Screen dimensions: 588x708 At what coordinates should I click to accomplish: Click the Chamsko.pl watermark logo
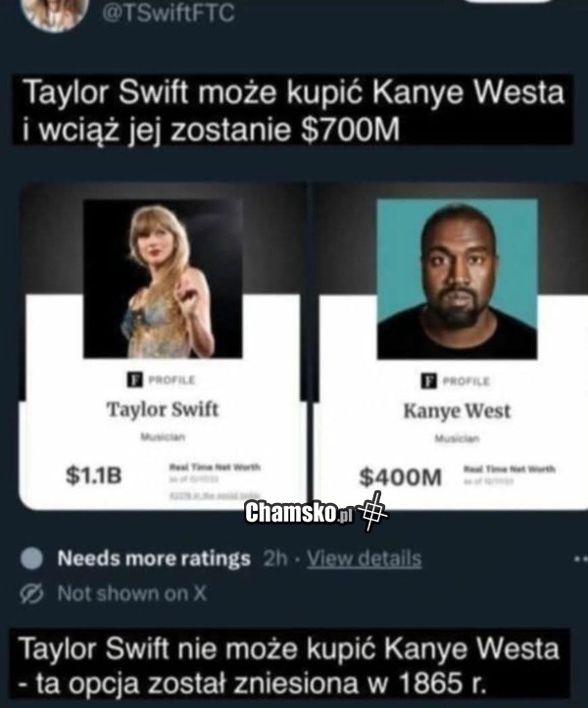299,513
